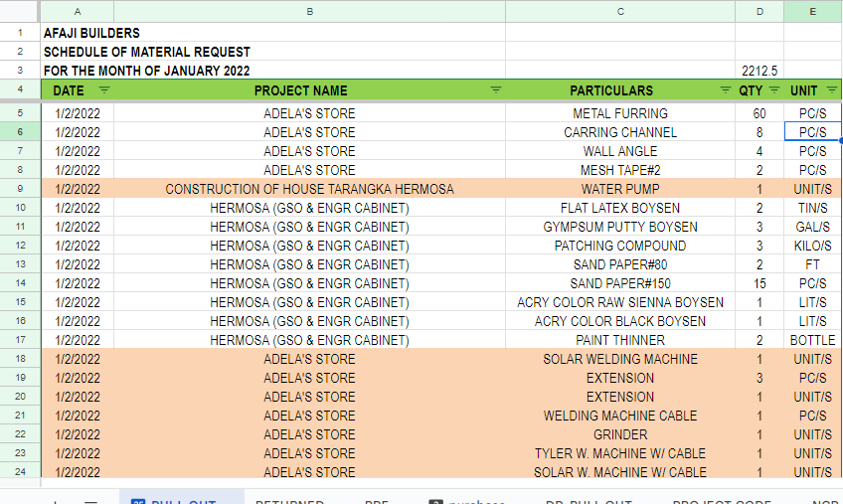Screen dimensions: 843x504
Task: Select the quantity 60 cell
Action: (x=759, y=113)
